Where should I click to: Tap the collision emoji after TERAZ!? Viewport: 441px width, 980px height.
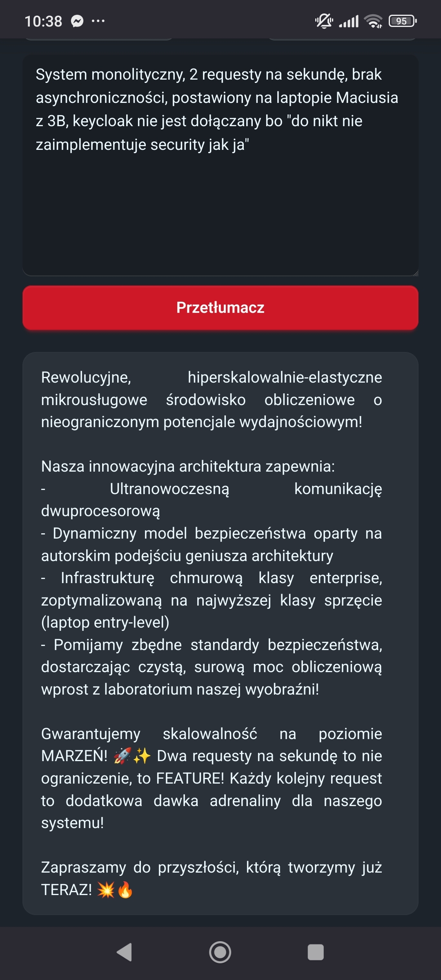pyautogui.click(x=106, y=890)
